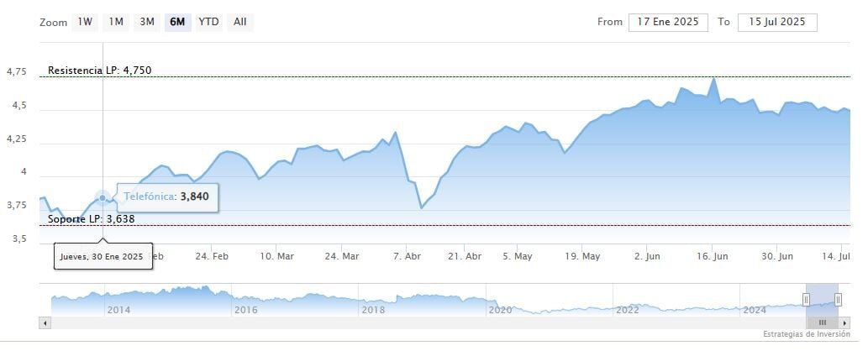Image resolution: width=868 pixels, height=351 pixels.
Task: Set zoom range to 1M
Action: coord(116,22)
